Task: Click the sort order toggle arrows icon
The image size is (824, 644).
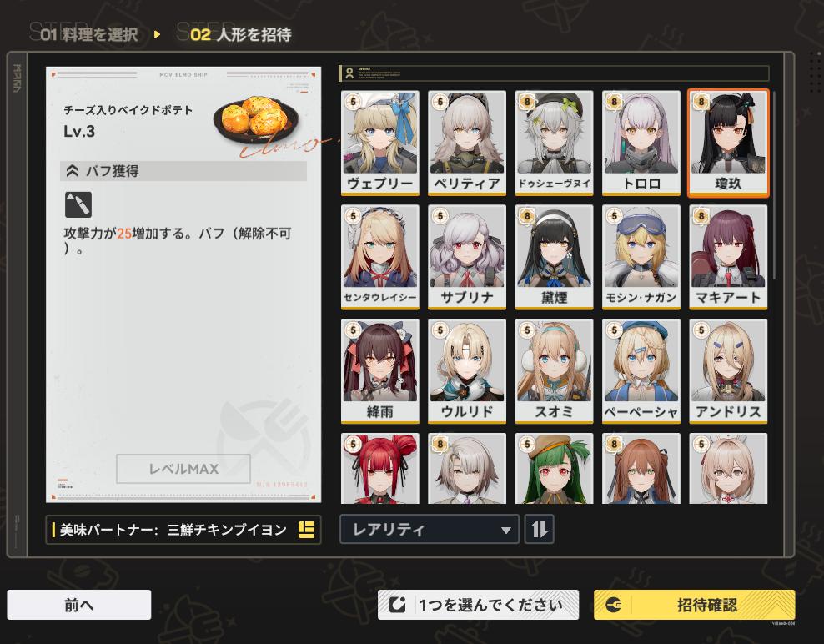Action: point(539,529)
